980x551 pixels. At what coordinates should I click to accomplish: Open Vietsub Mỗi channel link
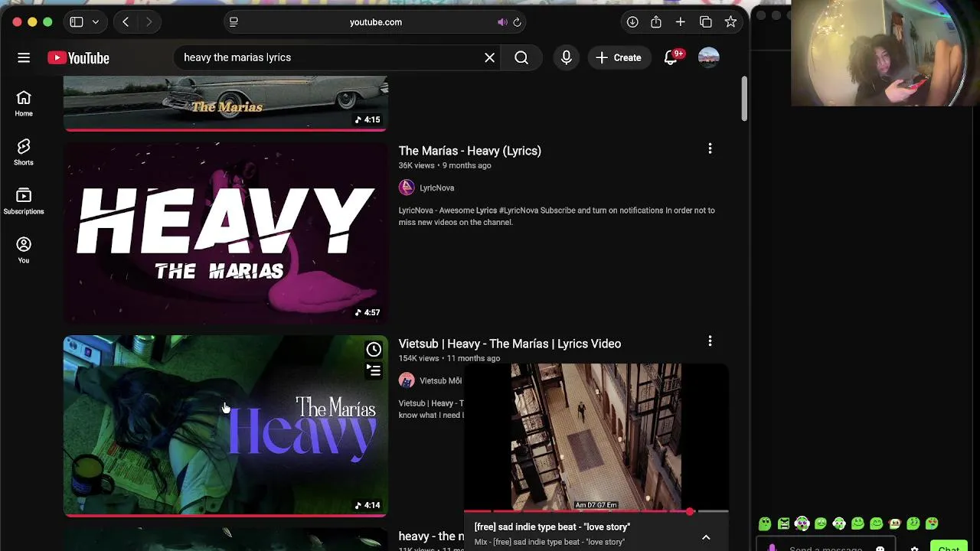coord(441,380)
